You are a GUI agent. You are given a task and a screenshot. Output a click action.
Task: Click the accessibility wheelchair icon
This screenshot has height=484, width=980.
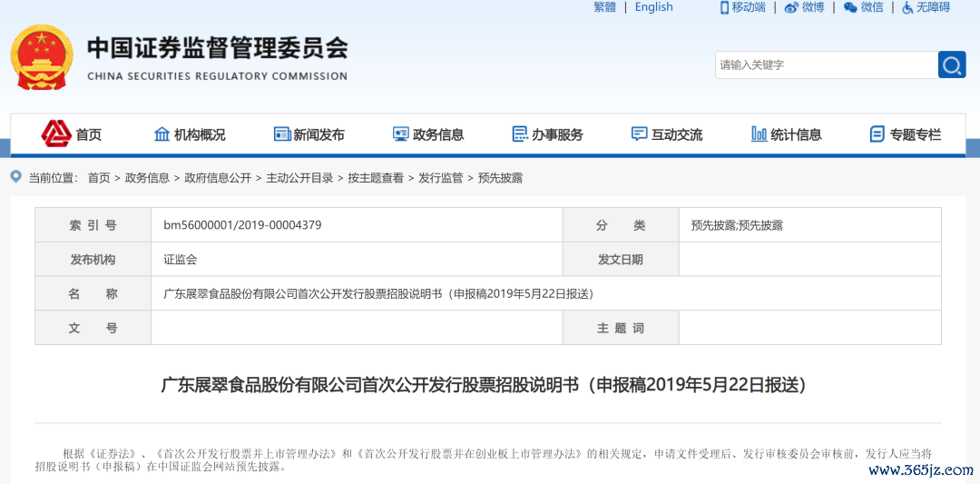click(x=906, y=7)
